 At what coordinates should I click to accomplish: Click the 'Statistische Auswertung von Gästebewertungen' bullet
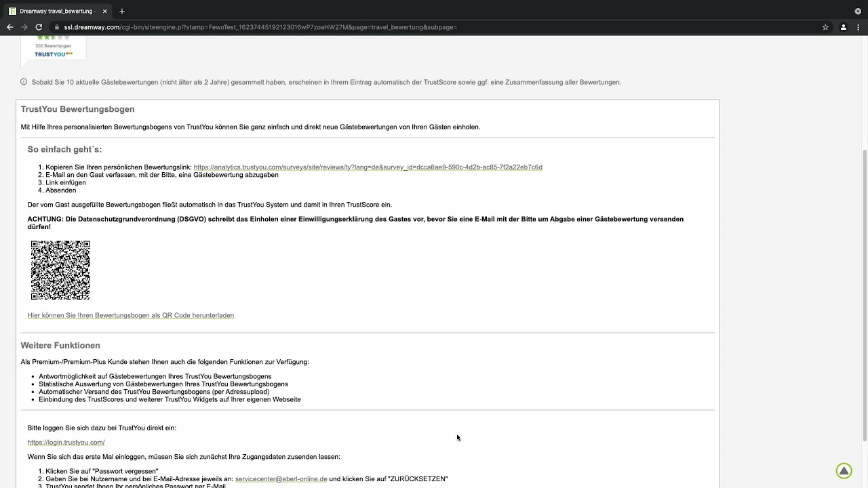pos(163,384)
